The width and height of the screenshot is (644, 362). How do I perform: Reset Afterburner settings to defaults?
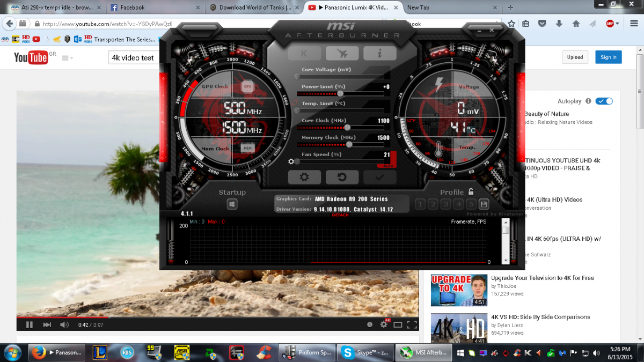[x=342, y=177]
